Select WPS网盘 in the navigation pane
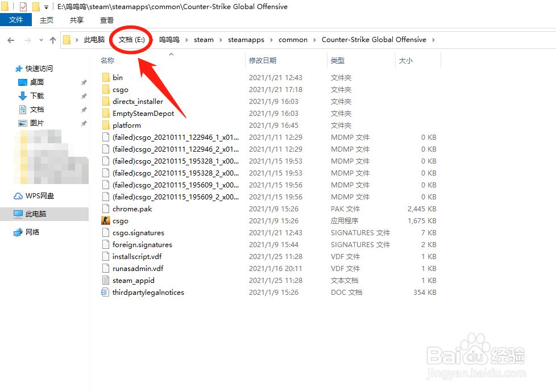The height and width of the screenshot is (392, 556). pyautogui.click(x=34, y=196)
